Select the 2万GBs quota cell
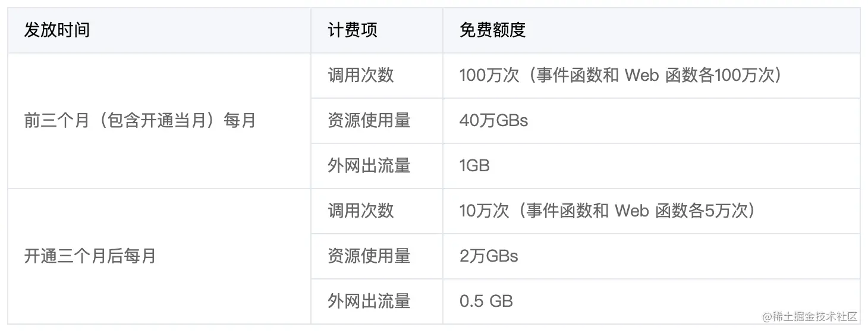The width and height of the screenshot is (868, 333). click(x=489, y=256)
